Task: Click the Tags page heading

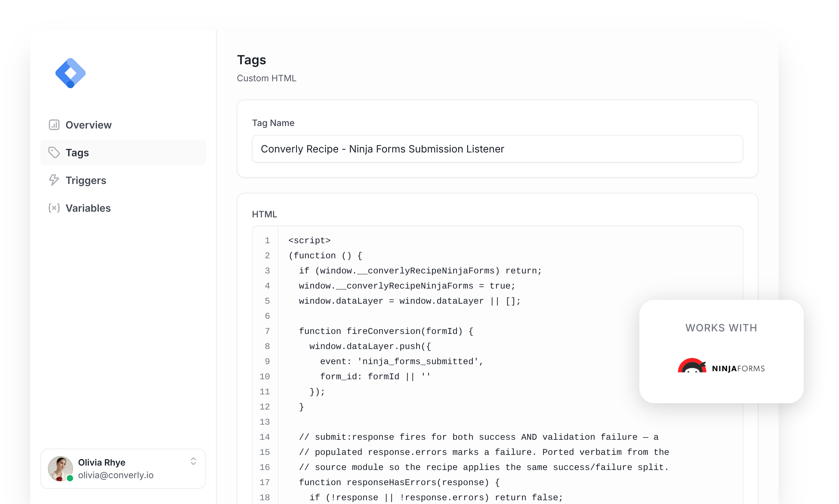Action: 251,60
